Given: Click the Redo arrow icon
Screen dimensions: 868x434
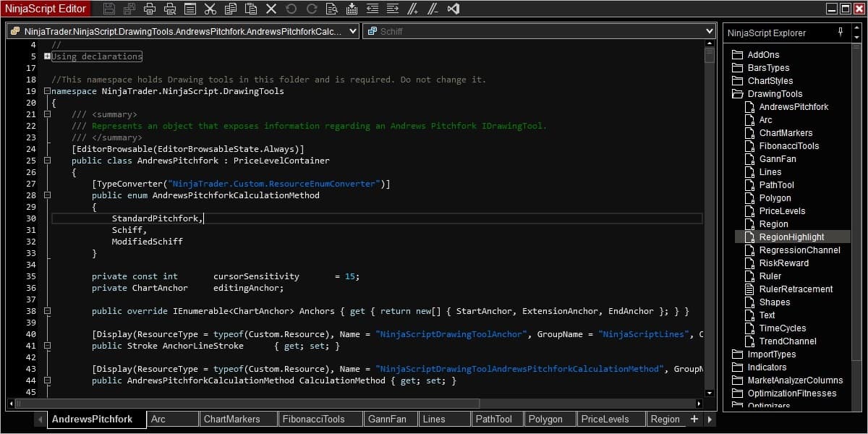Looking at the screenshot, I should click(x=311, y=9).
